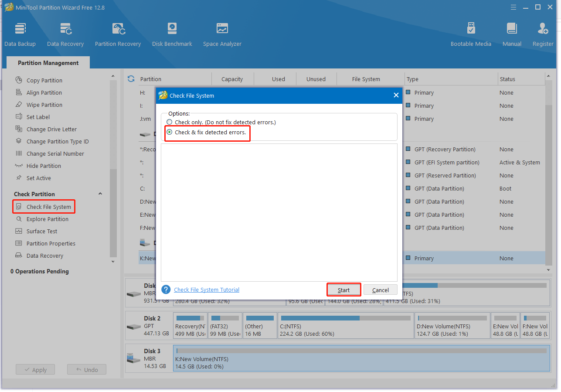Collapse the Check Partition section
Screen dimensions: 561x392
pyautogui.click(x=100, y=193)
